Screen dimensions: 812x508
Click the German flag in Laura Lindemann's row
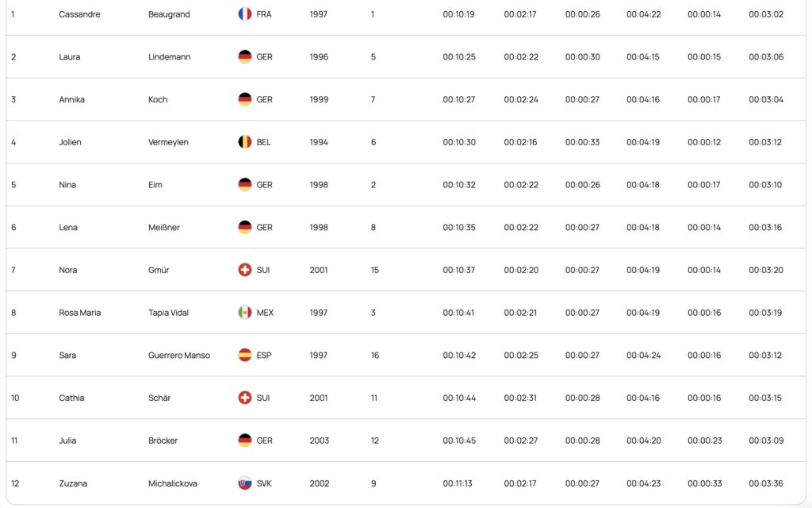click(x=245, y=57)
